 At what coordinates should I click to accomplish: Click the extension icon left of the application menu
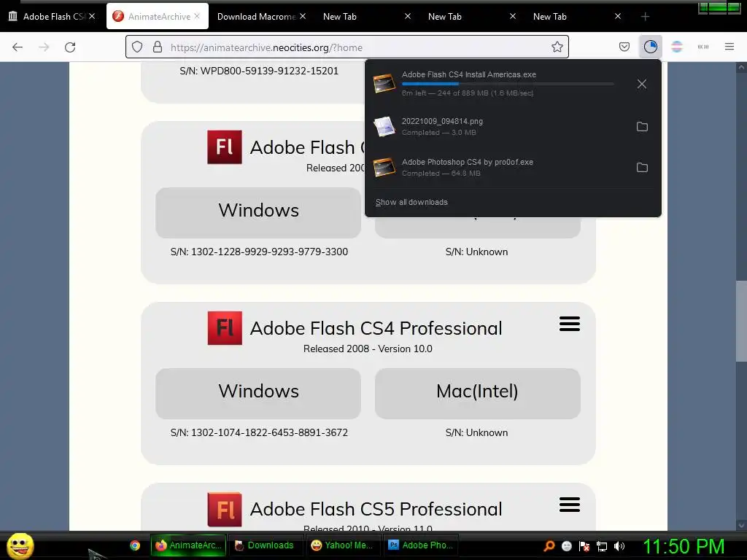(x=703, y=47)
